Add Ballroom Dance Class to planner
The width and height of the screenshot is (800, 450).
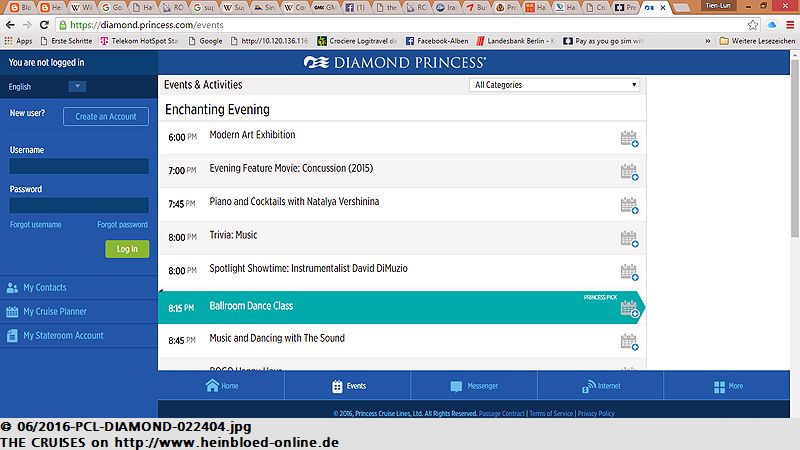[629, 309]
